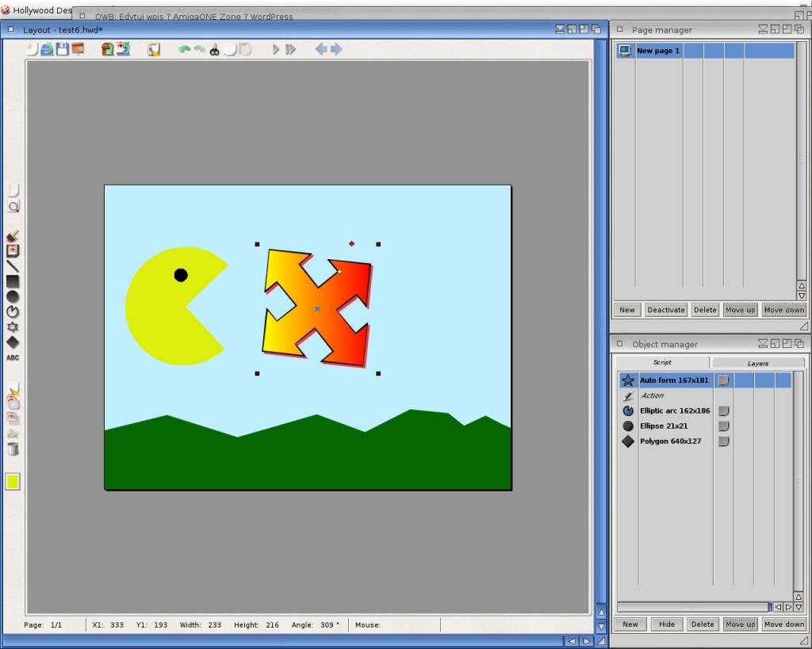This screenshot has width=812, height=649.
Task: Click the Play triangle icon
Action: tap(275, 49)
